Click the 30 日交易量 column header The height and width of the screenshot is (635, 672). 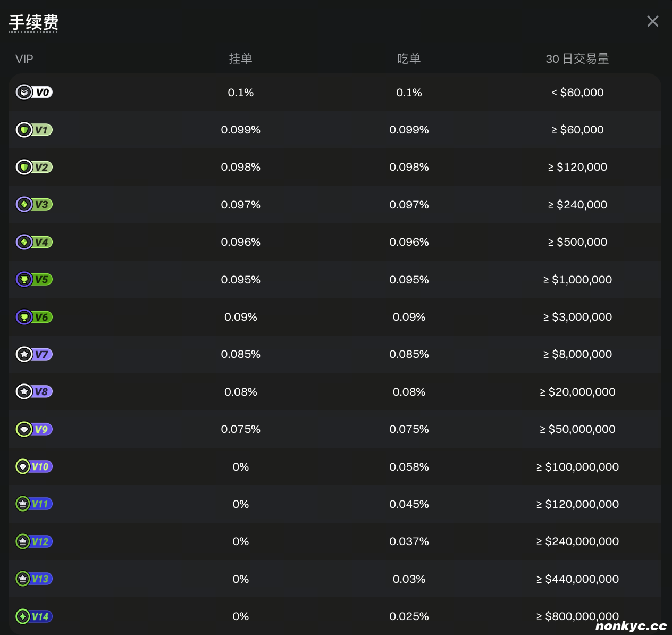pyautogui.click(x=577, y=59)
